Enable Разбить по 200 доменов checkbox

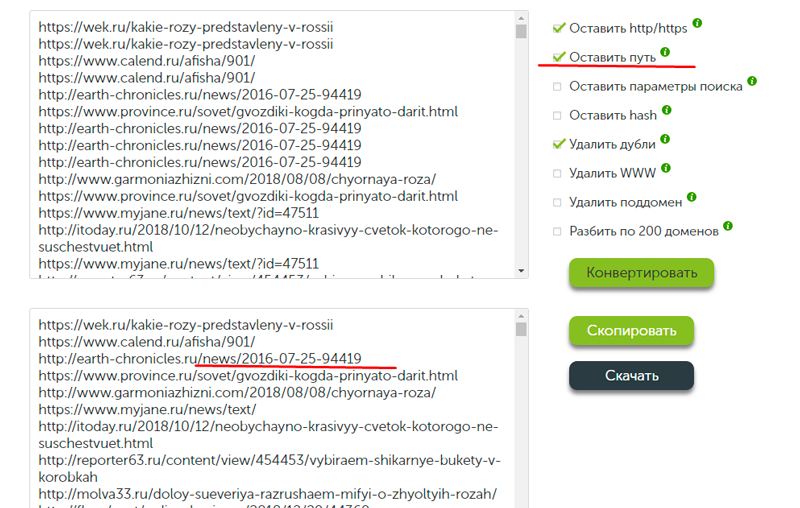point(557,232)
